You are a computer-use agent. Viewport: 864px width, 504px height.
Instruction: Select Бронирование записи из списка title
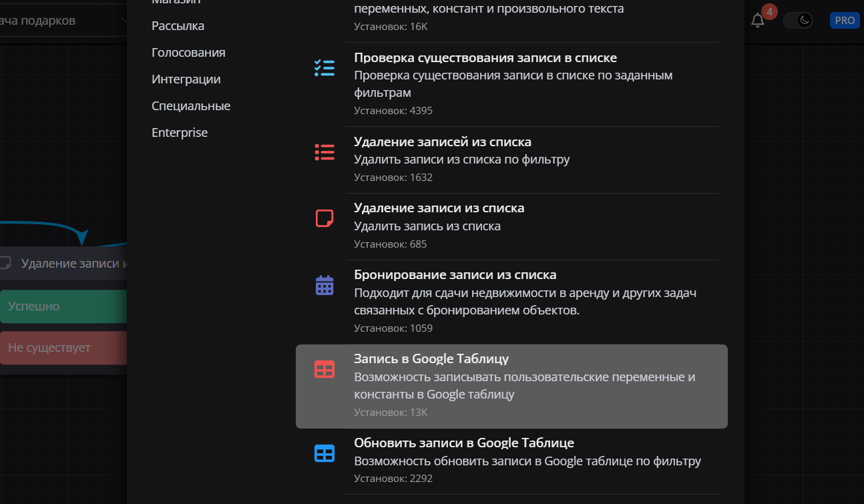(x=455, y=275)
